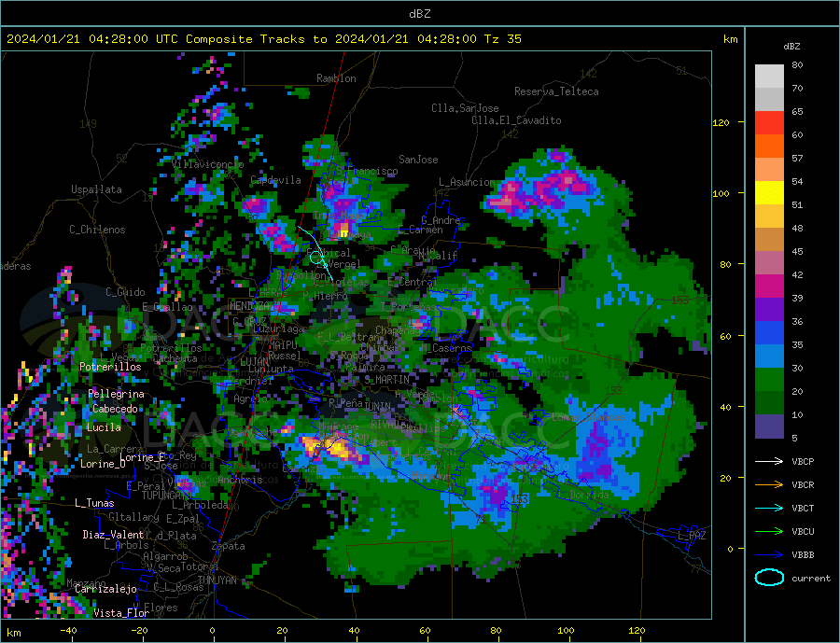Click the white VBCP arrow in legend
Viewport: 840px width, 643px height.
click(x=769, y=461)
